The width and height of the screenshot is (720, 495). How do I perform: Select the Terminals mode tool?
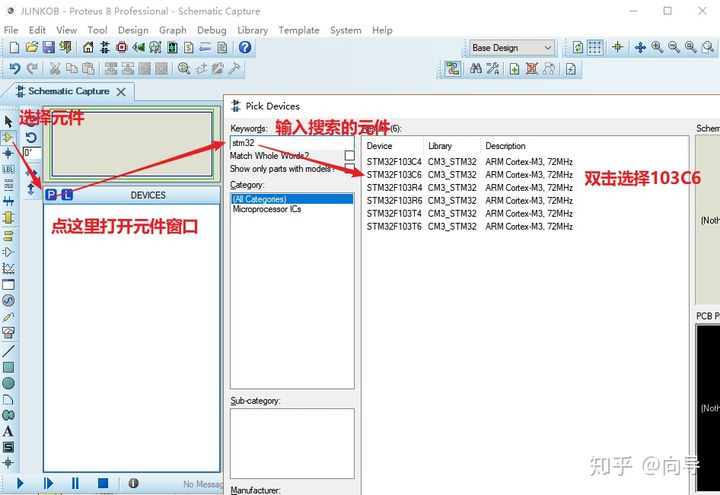8,236
